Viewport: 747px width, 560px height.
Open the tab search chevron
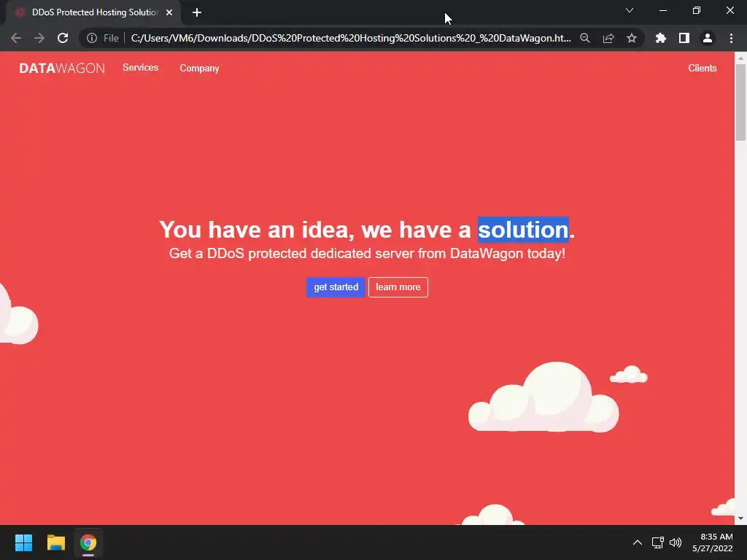tap(630, 10)
